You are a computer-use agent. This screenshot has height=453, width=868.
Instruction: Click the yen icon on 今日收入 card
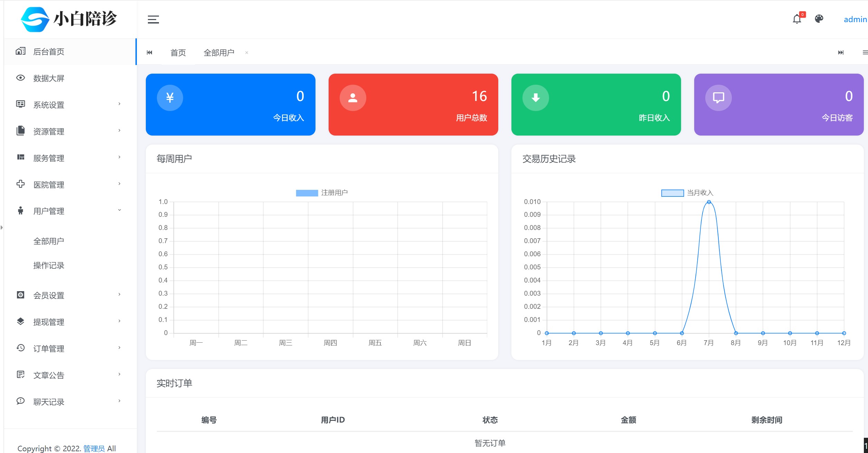pos(170,98)
